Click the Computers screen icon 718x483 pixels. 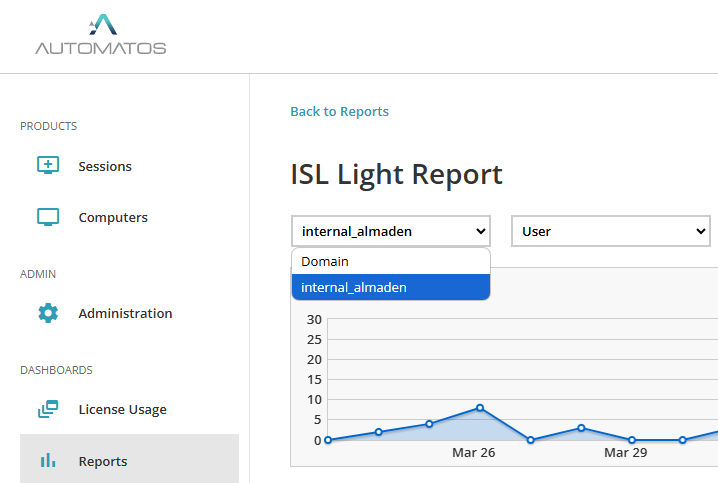coord(48,217)
